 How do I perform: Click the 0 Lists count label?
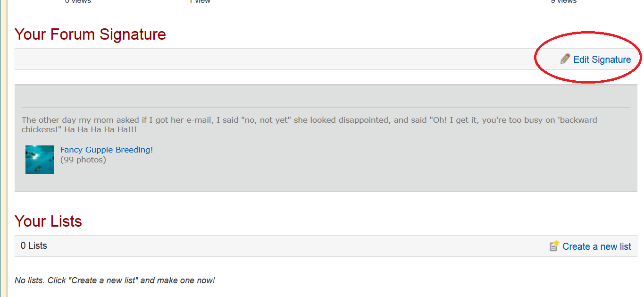click(34, 246)
